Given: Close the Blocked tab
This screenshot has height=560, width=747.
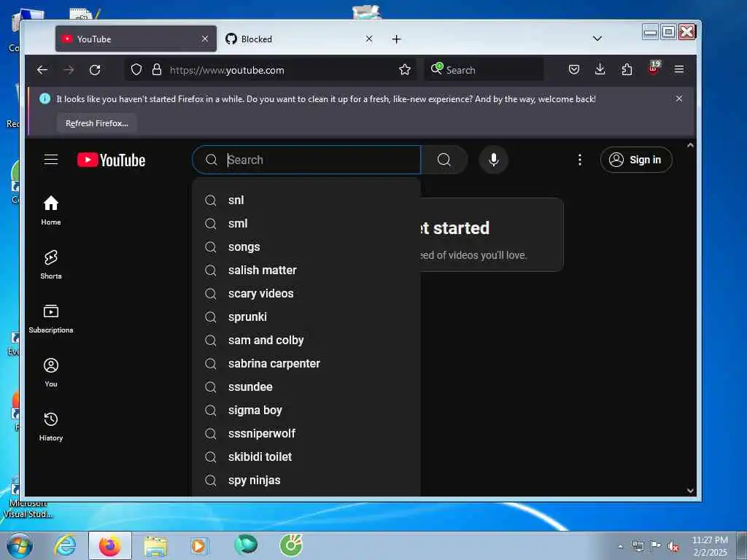Looking at the screenshot, I should 368,39.
